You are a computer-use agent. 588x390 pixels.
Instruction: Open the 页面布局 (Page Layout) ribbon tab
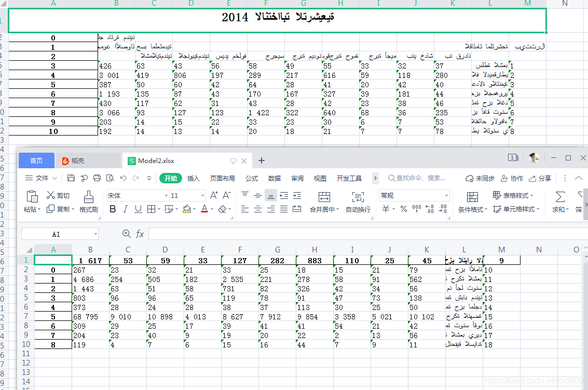point(222,178)
